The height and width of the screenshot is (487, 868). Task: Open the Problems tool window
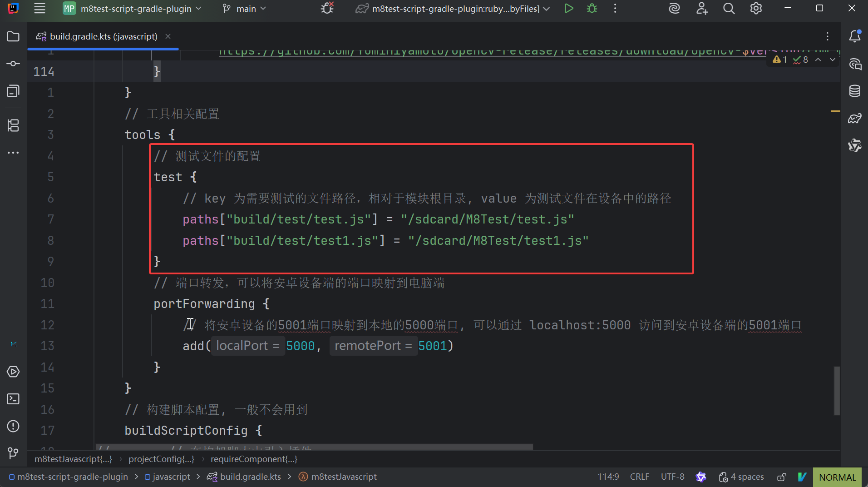coord(13,426)
